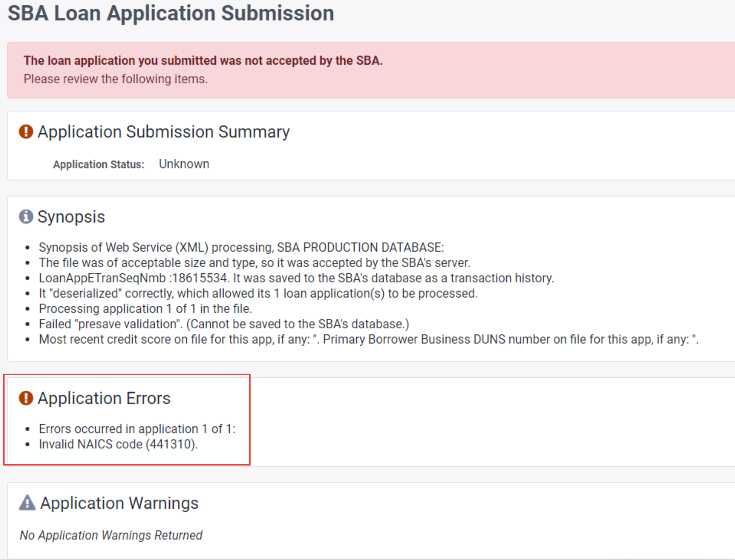The width and height of the screenshot is (735, 560).
Task: Click the error icon beside Application Errors
Action: pos(26,398)
